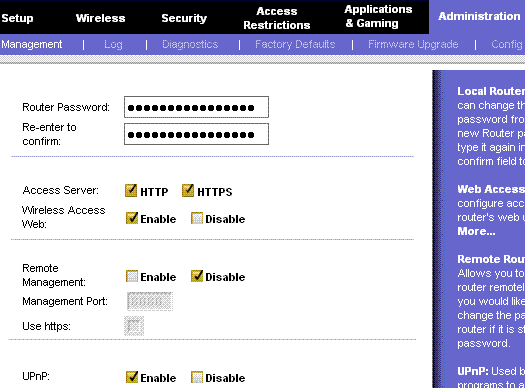Screen dimensions: 525x388
Task: Open Firmware Upgrade sub-tab
Action: coord(413,44)
